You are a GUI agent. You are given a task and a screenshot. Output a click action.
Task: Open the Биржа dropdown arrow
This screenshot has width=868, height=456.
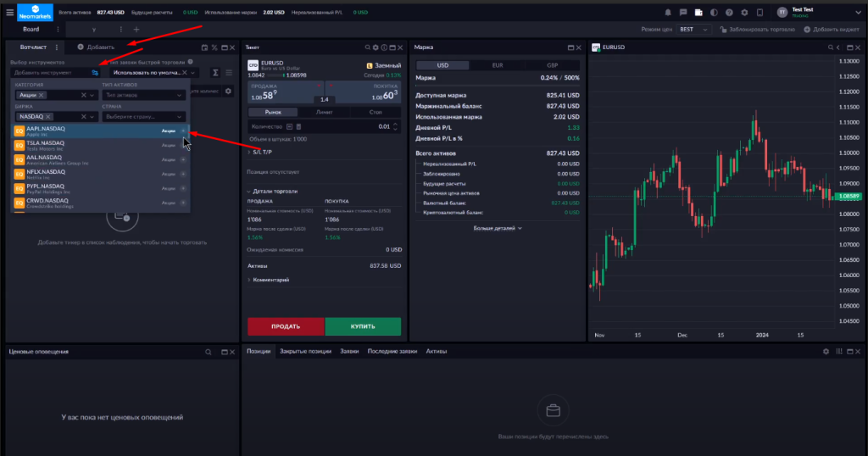pos(92,117)
